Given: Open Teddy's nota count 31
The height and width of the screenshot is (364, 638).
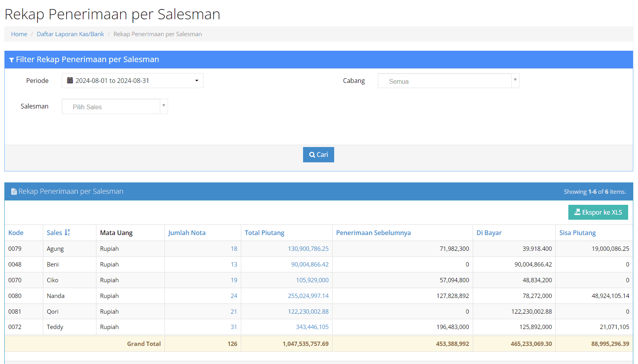Looking at the screenshot, I should [x=234, y=327].
